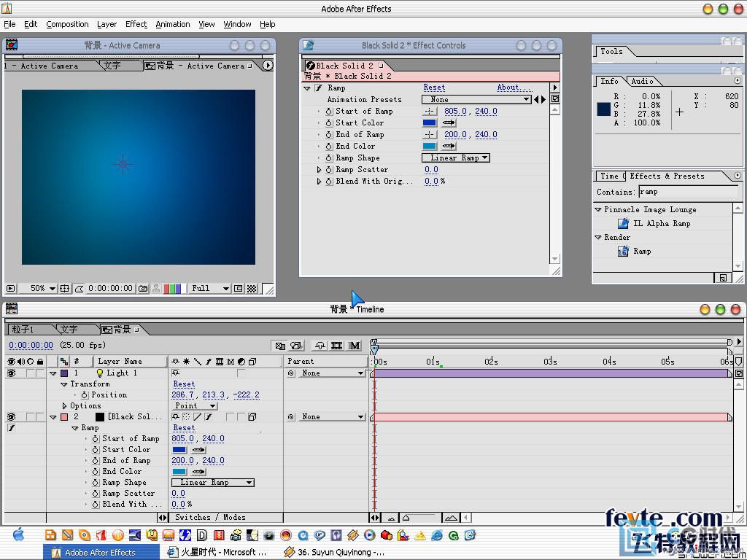
Task: Pick Start Color eyedropper in Effect Controls
Action: [x=449, y=122]
